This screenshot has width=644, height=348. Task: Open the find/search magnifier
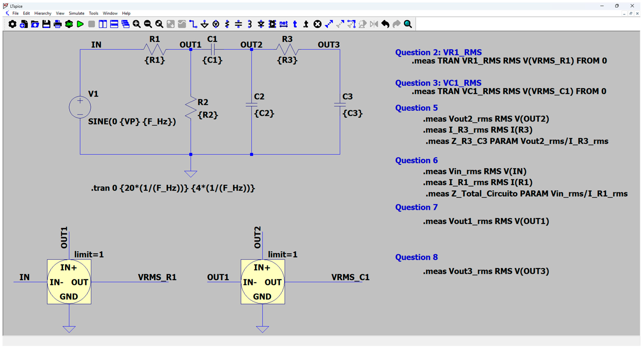pyautogui.click(x=408, y=24)
